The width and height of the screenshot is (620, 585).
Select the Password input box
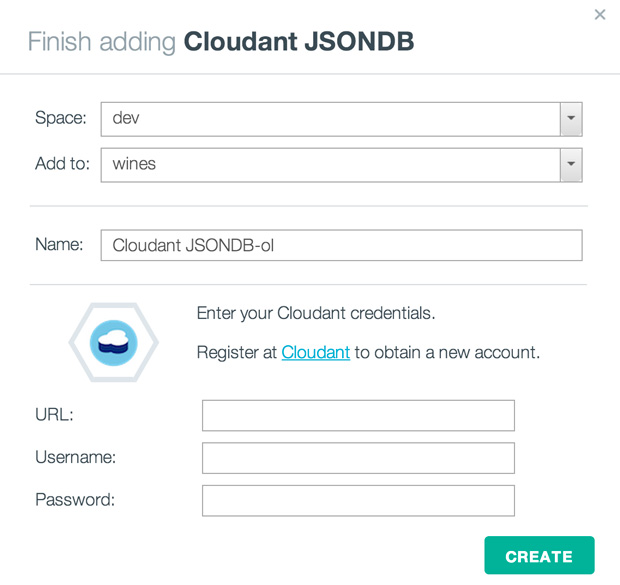(x=358, y=501)
